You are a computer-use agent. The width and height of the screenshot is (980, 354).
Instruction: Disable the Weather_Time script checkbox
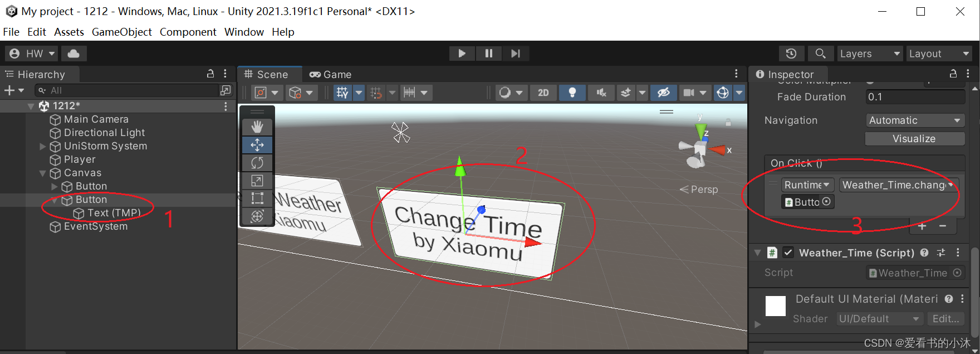(788, 253)
